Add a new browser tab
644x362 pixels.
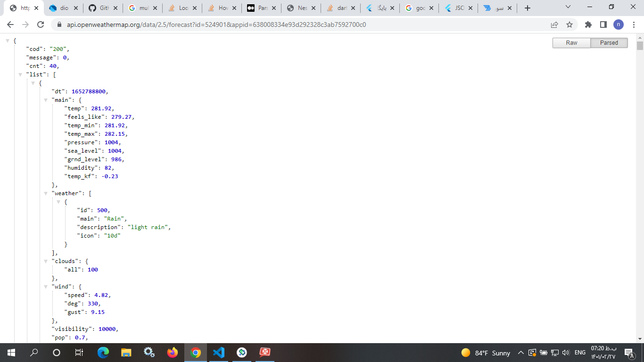point(528,8)
